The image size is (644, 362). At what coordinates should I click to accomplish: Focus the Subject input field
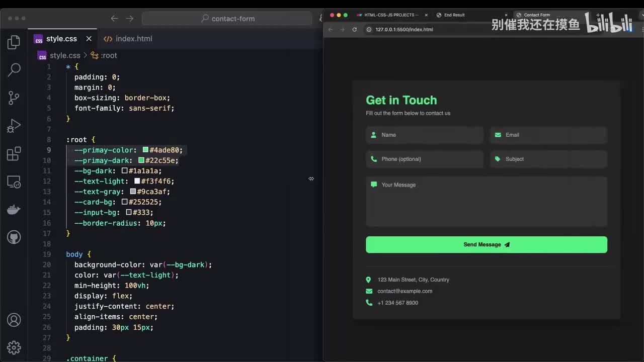[x=549, y=159]
